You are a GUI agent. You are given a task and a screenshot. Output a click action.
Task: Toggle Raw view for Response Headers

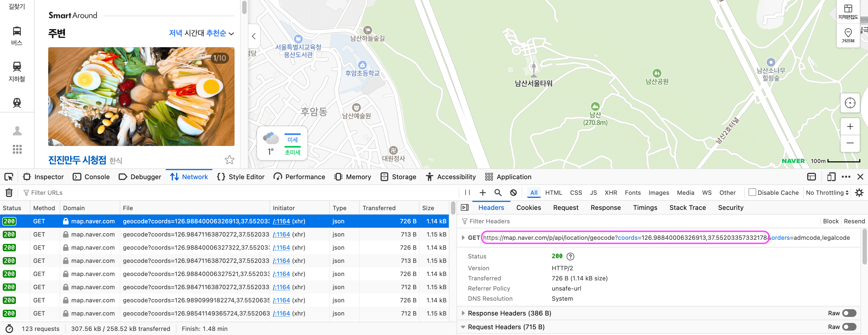pyautogui.click(x=849, y=313)
